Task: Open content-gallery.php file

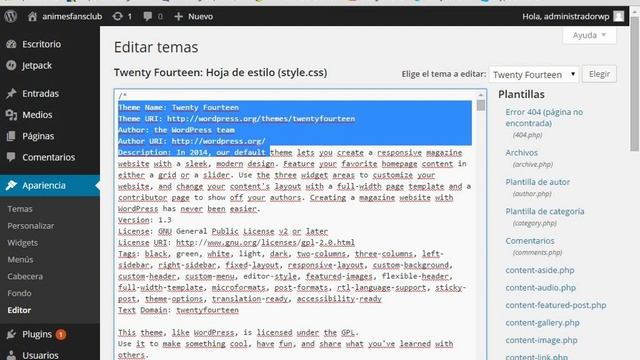Action: pos(542,323)
